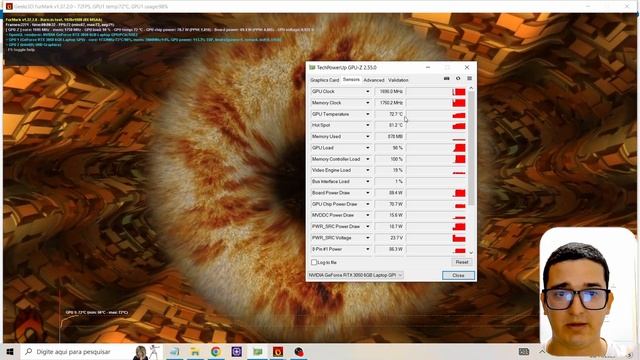Click the Memory Clock history graph
Screen dimensions: 640x360
coord(437,103)
